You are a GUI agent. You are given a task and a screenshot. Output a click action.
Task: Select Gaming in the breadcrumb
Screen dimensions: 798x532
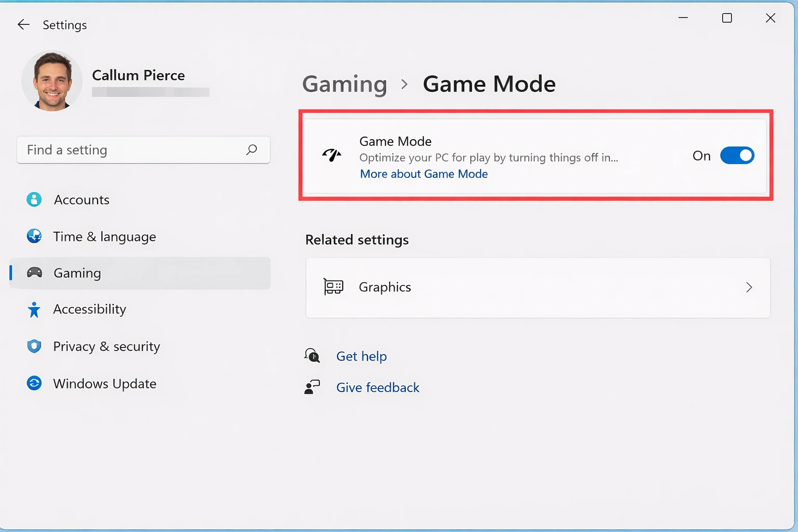pyautogui.click(x=344, y=84)
